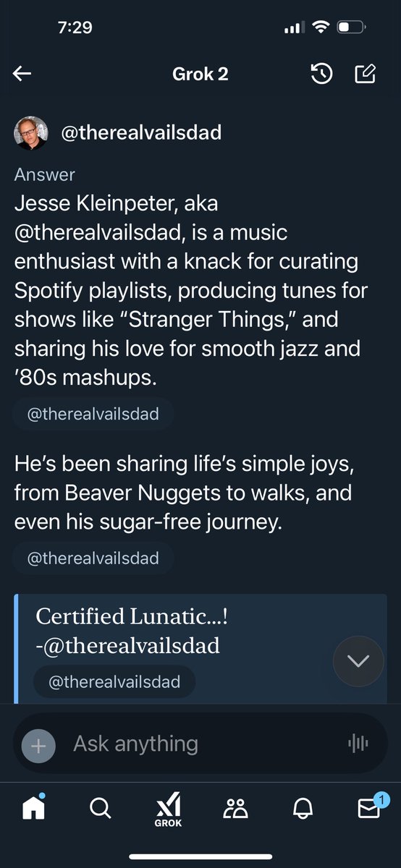
Task: Activate voice input waveform icon
Action: 358,744
